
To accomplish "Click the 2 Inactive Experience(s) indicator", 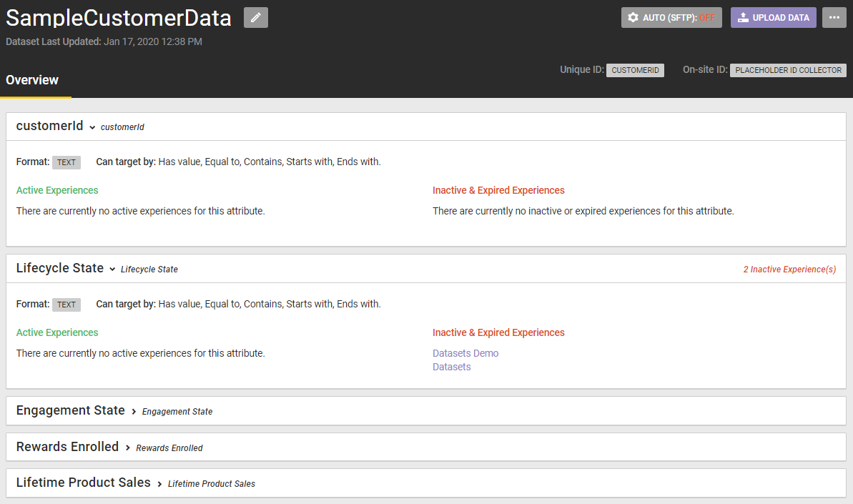I will pos(789,270).
